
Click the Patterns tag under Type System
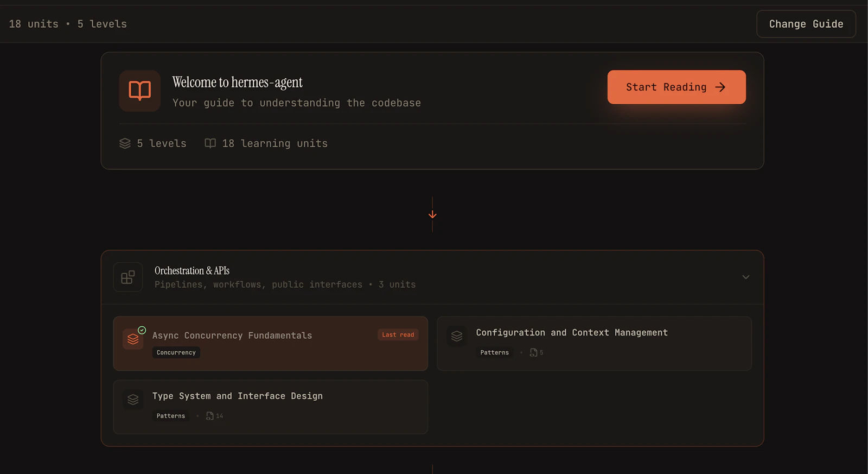(171, 416)
